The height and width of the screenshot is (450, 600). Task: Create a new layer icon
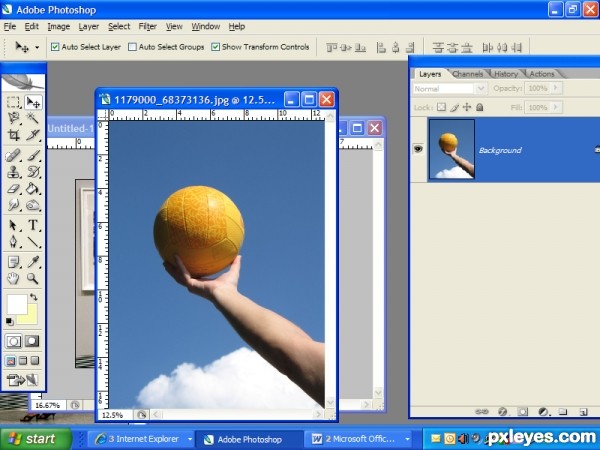point(583,412)
